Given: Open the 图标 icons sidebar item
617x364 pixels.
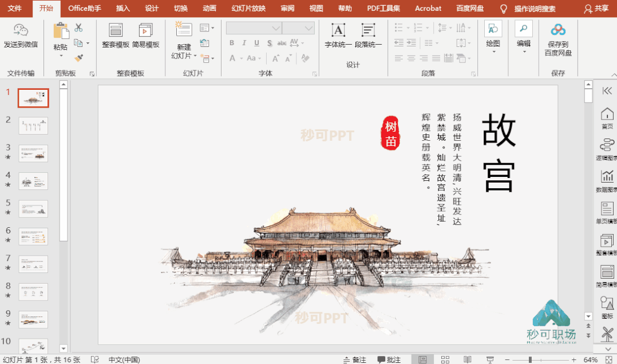Looking at the screenshot, I should click(x=607, y=303).
